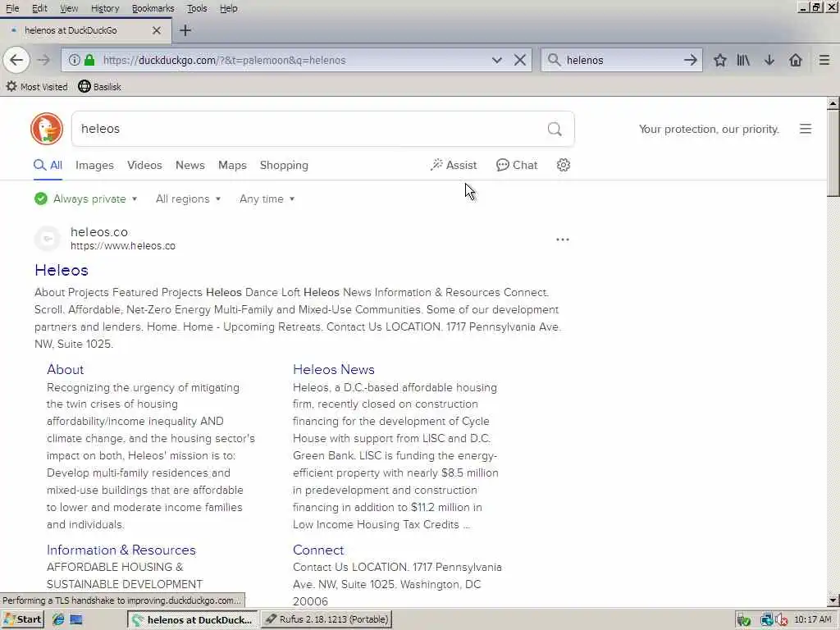Expand the Always private dropdown
Image resolution: width=840 pixels, height=630 pixels.
click(85, 199)
